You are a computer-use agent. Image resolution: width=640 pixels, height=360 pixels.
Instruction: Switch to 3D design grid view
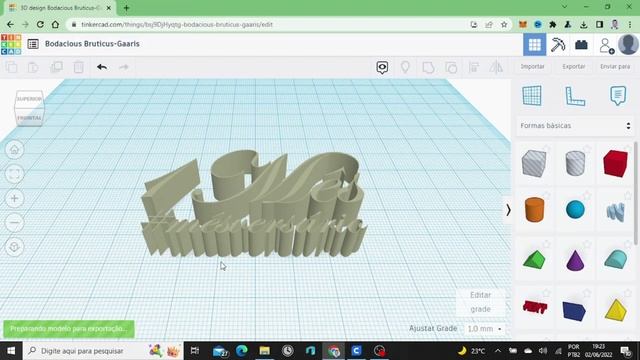point(535,44)
